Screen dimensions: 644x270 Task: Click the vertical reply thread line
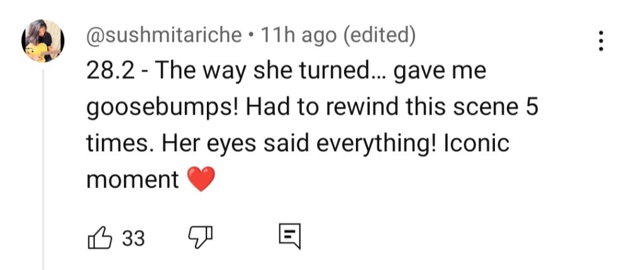click(x=43, y=170)
